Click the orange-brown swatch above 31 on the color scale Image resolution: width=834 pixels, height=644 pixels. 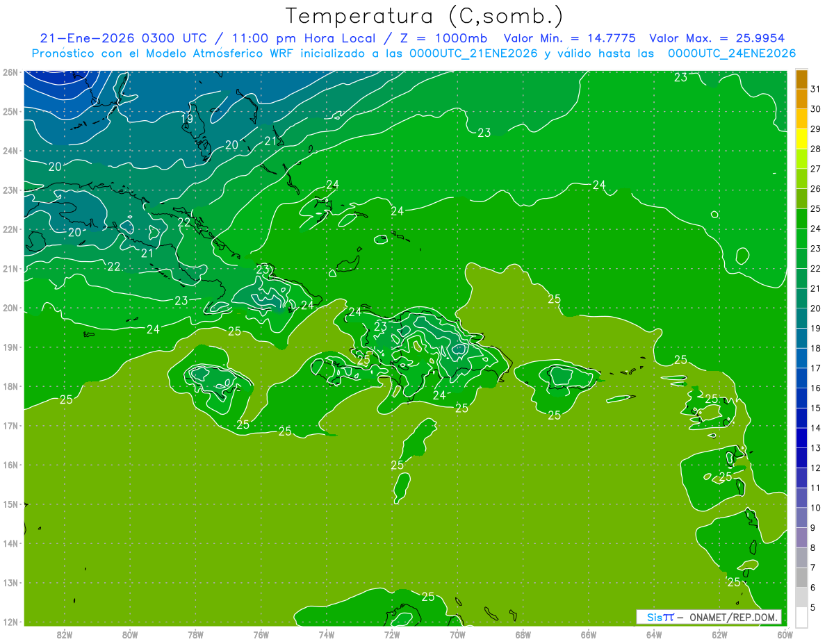tap(801, 80)
